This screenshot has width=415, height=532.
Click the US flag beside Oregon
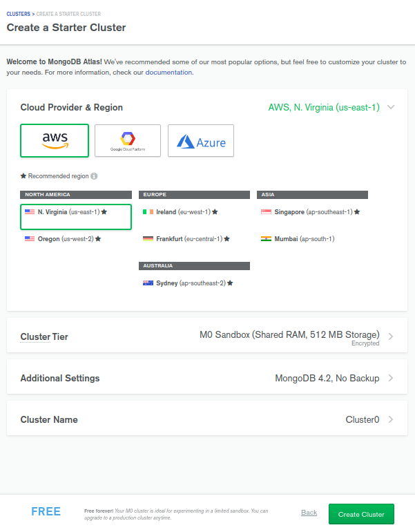[30, 239]
